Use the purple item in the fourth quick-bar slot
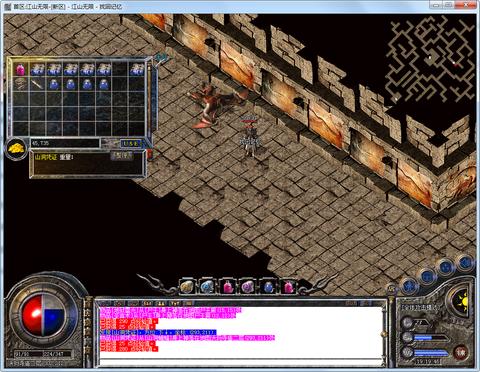Viewport: 480px width, 372px height. click(x=248, y=286)
